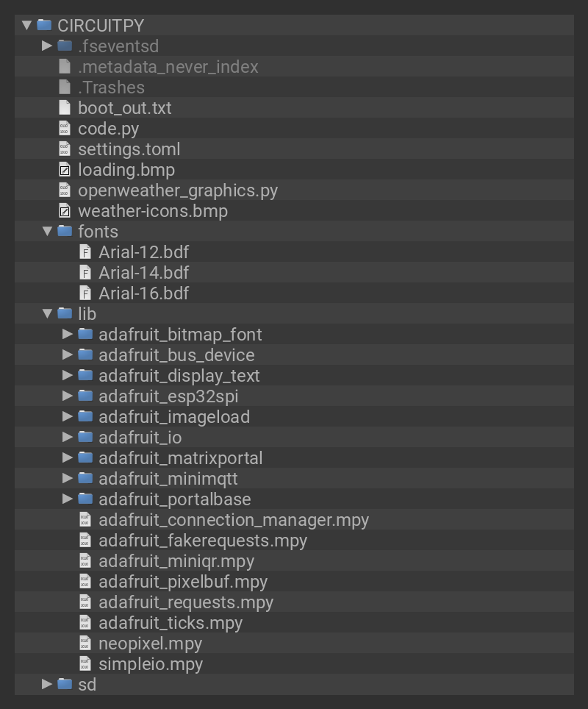Select adafruit_requests.mpy in lib
The height and width of the screenshot is (709, 588).
click(x=185, y=602)
